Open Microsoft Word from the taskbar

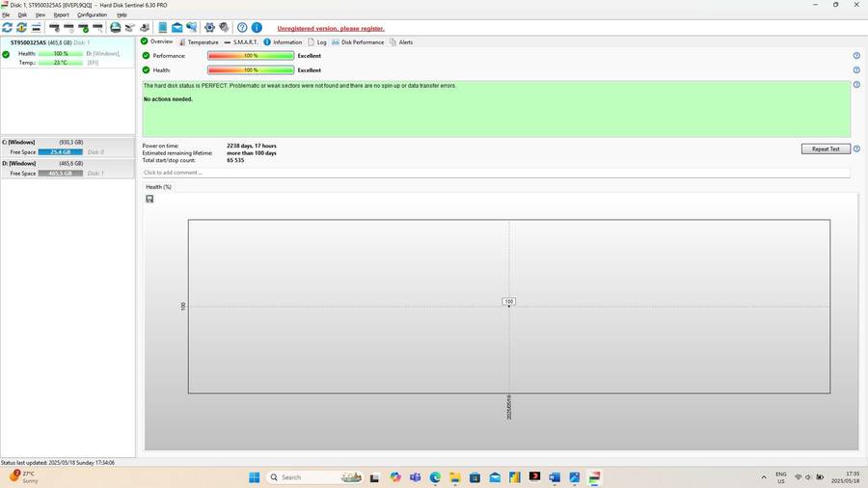point(555,477)
